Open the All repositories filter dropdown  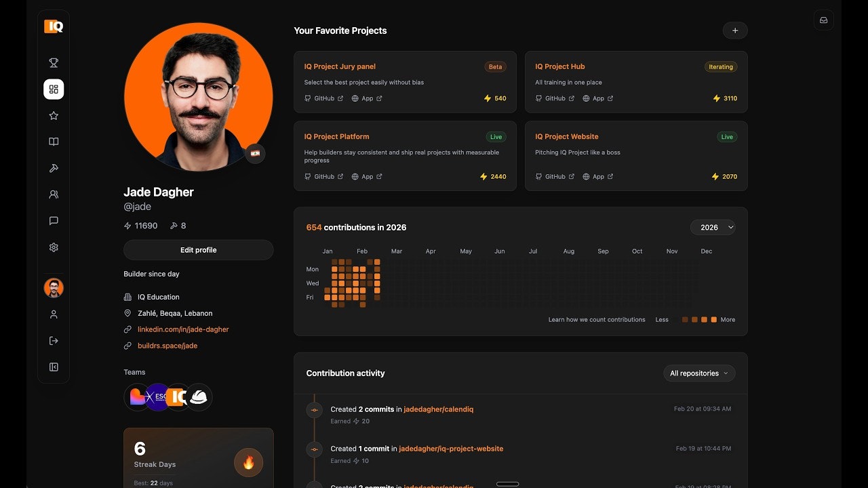pos(699,373)
